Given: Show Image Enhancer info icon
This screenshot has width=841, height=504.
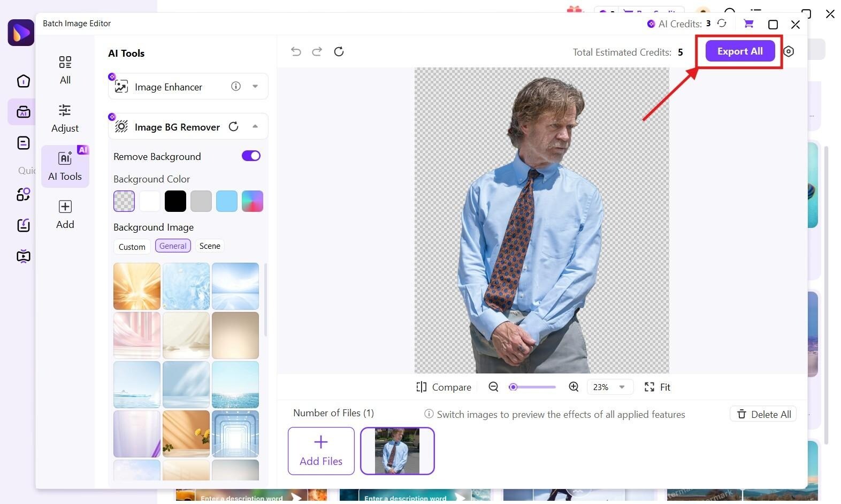Looking at the screenshot, I should point(236,86).
